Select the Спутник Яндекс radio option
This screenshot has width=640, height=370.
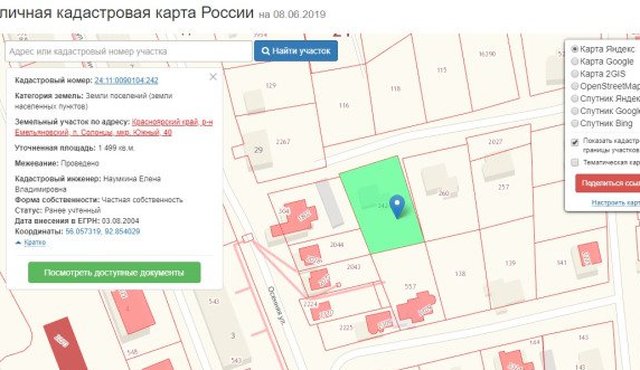click(575, 98)
